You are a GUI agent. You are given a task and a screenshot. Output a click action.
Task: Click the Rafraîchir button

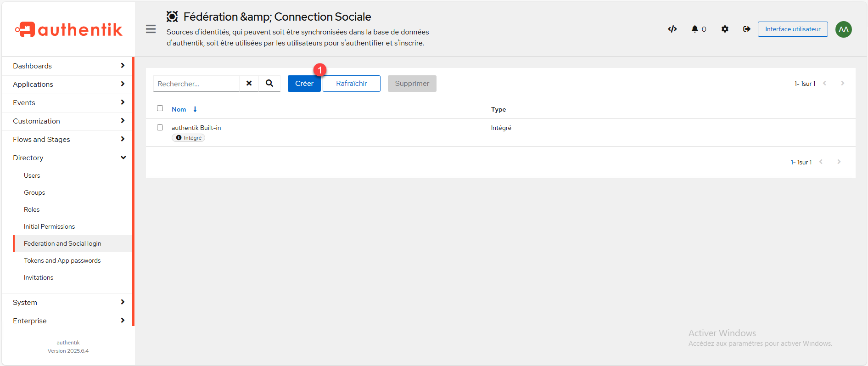(x=351, y=84)
